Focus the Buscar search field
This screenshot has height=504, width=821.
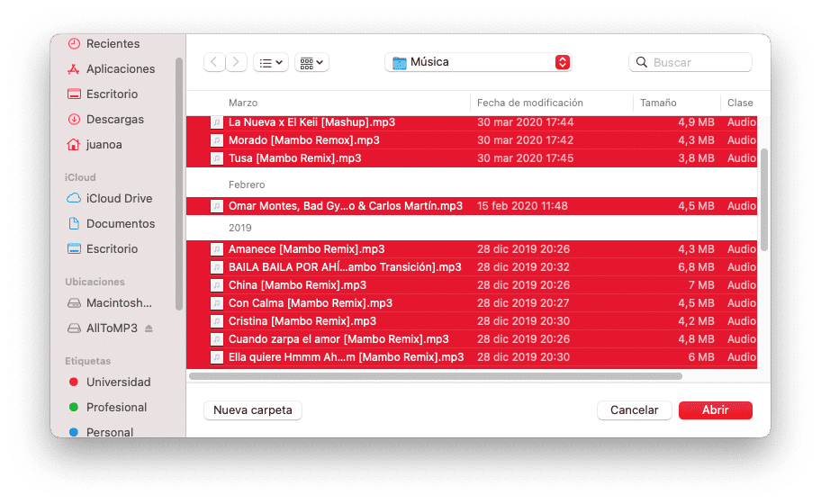690,62
